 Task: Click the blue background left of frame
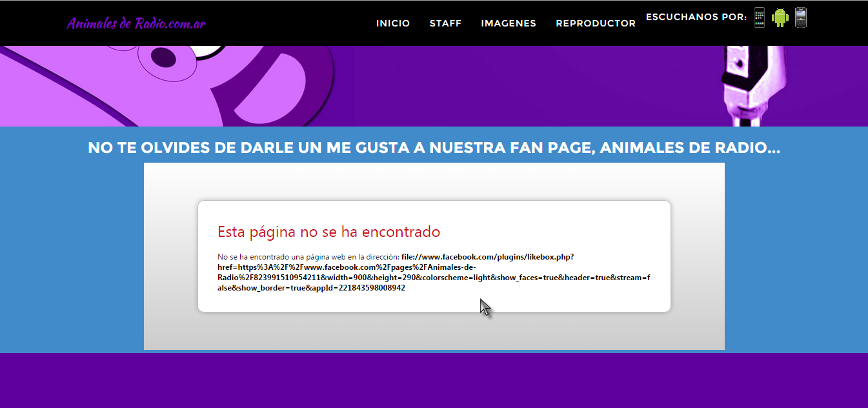tap(71, 258)
